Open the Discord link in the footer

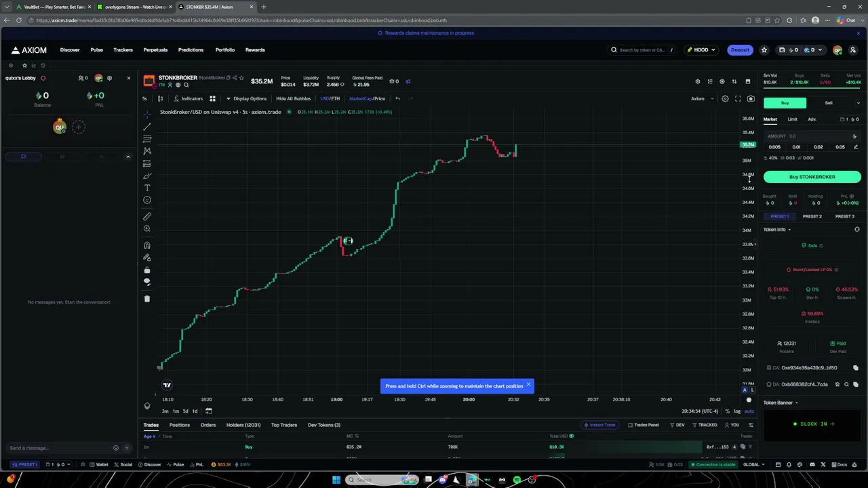point(812,465)
